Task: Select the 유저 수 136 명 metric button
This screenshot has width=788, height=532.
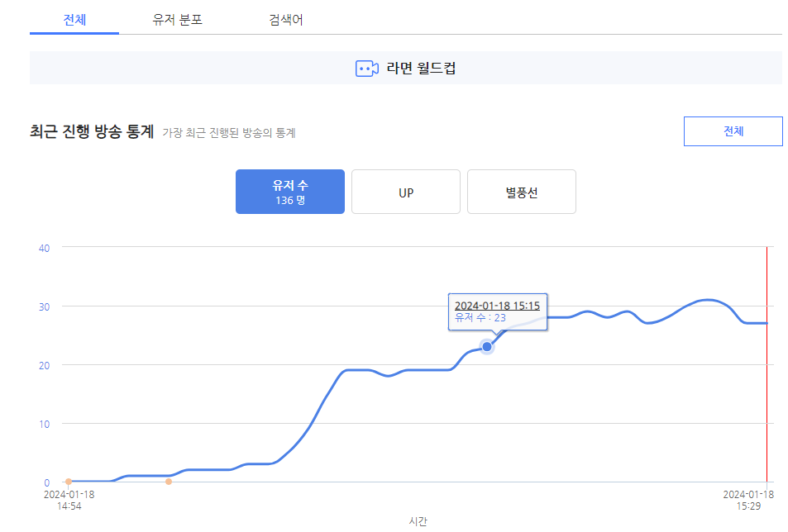Action: [x=290, y=192]
